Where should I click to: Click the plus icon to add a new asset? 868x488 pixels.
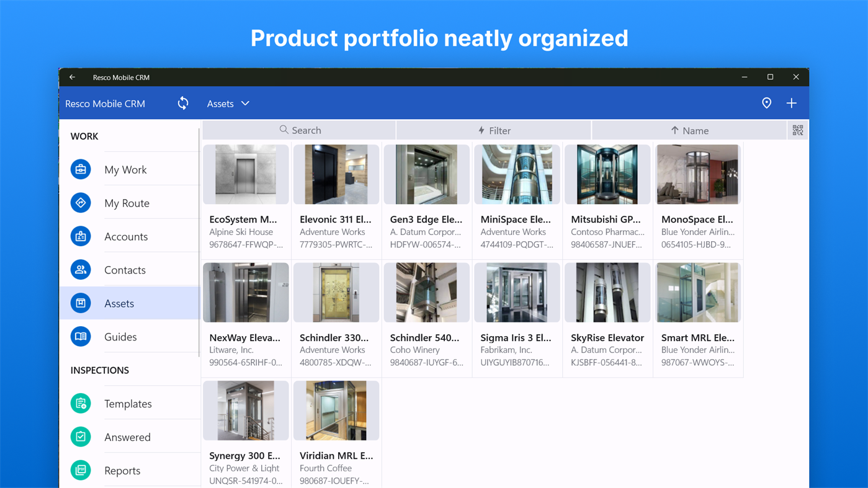[x=791, y=103]
